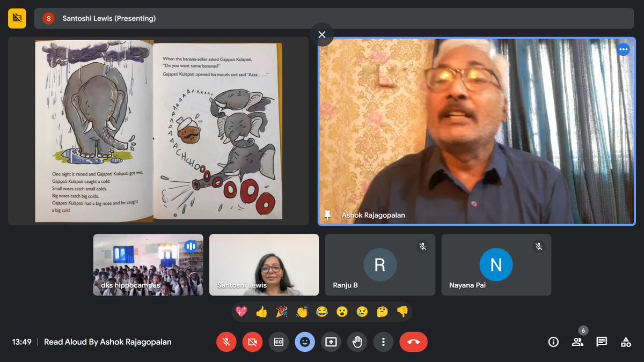Turn on the camera
This screenshot has width=644, height=362.
click(x=252, y=342)
